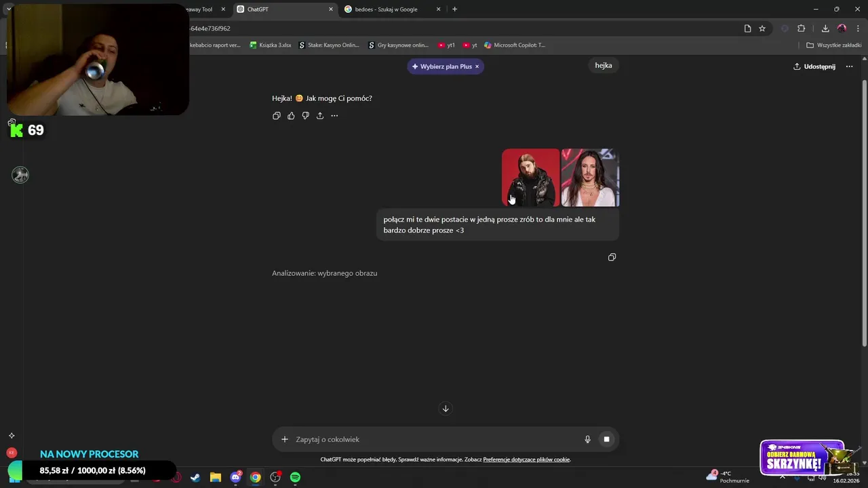
Task: Open more actions ellipsis under the response
Action: click(x=334, y=116)
